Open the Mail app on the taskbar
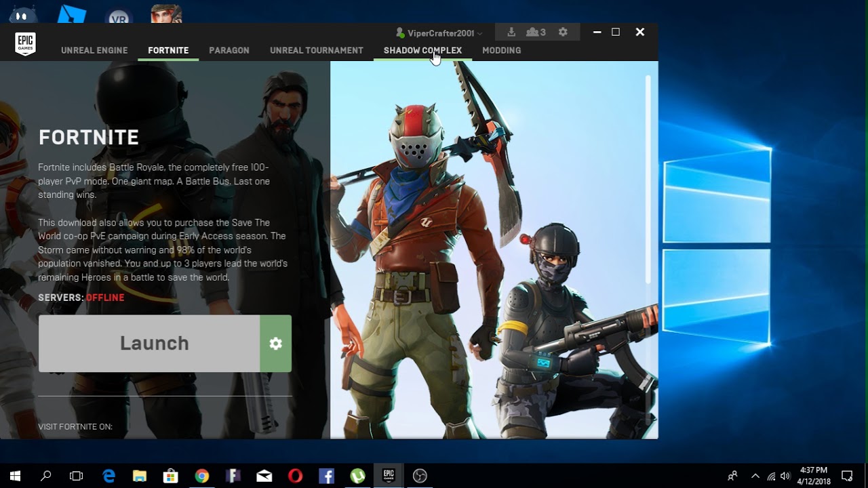The height and width of the screenshot is (488, 868). [x=264, y=476]
